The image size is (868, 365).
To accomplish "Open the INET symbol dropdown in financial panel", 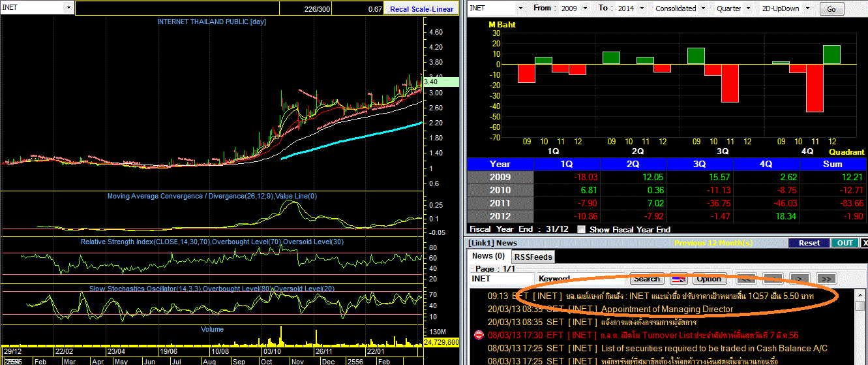I will [x=520, y=8].
